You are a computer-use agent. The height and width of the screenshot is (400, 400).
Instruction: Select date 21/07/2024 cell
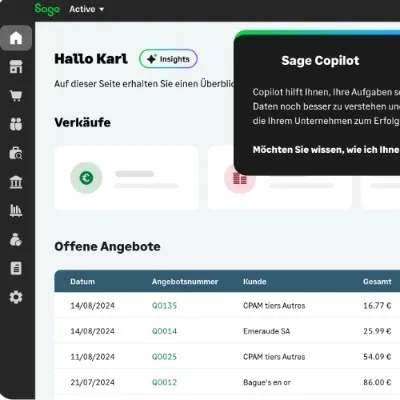pos(92,382)
